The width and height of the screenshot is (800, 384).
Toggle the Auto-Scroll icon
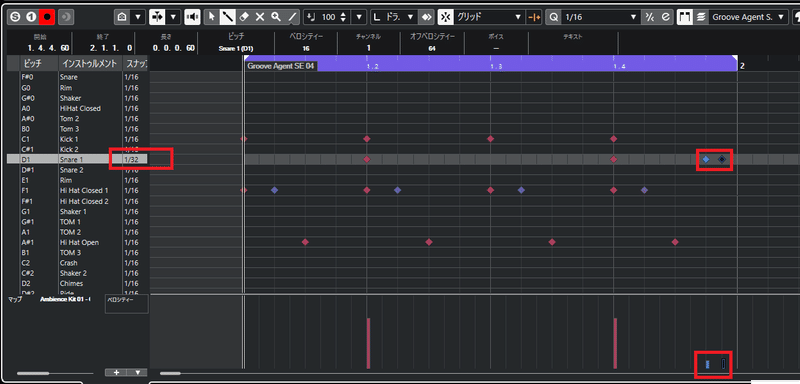click(156, 17)
